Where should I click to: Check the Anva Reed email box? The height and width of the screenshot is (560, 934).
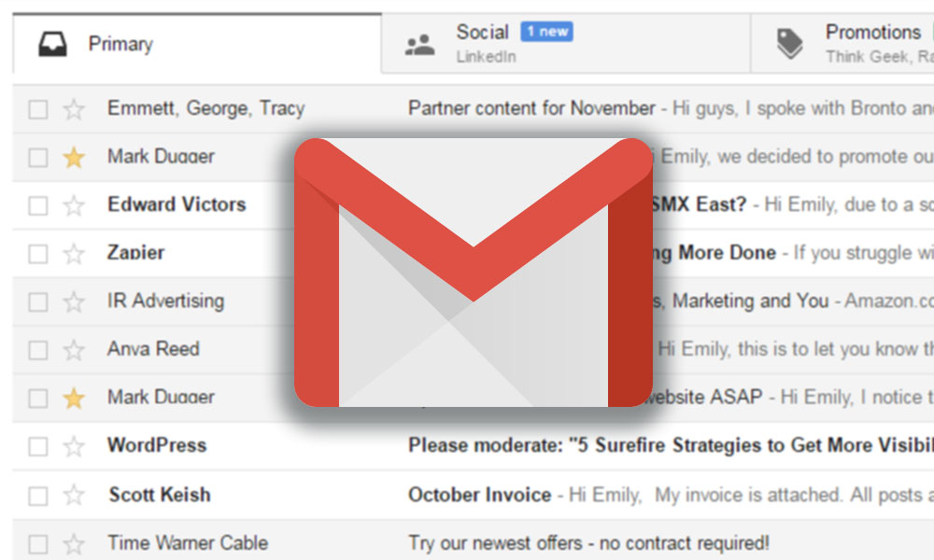38,350
